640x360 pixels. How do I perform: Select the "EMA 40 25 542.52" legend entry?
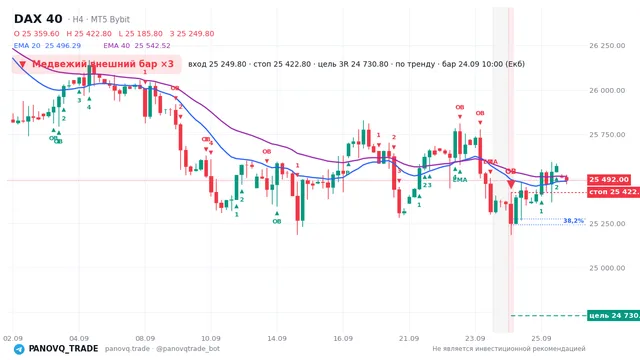(x=137, y=46)
